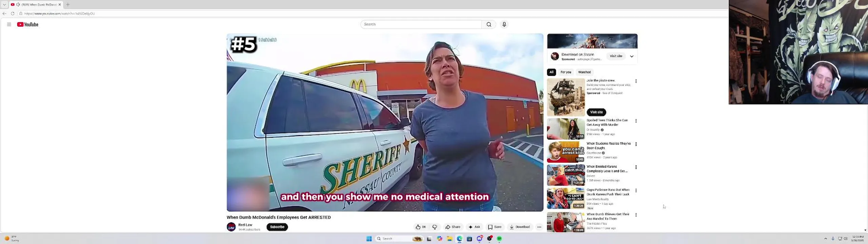Expand the Steam ad chevron
Screen dimensions: 868x244
632,56
